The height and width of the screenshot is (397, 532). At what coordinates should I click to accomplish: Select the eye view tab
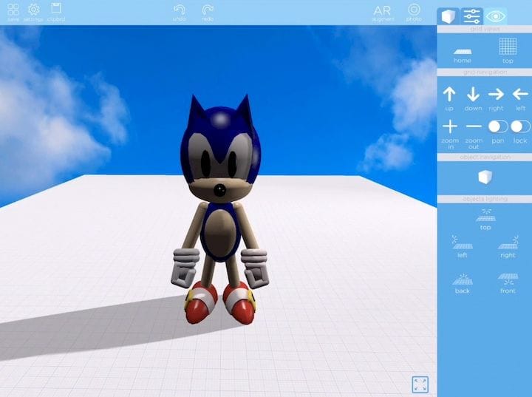[496, 16]
